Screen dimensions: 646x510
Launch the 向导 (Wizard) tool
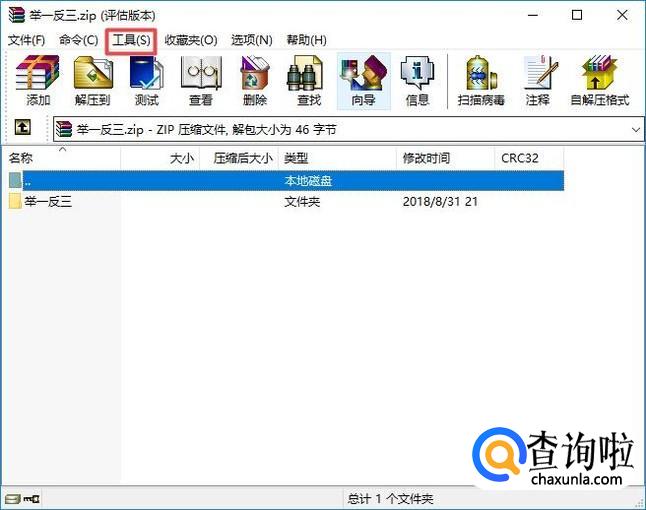[363, 81]
